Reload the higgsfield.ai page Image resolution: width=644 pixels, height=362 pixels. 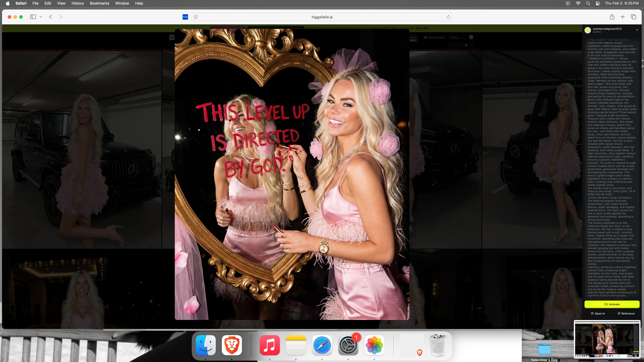click(x=448, y=17)
